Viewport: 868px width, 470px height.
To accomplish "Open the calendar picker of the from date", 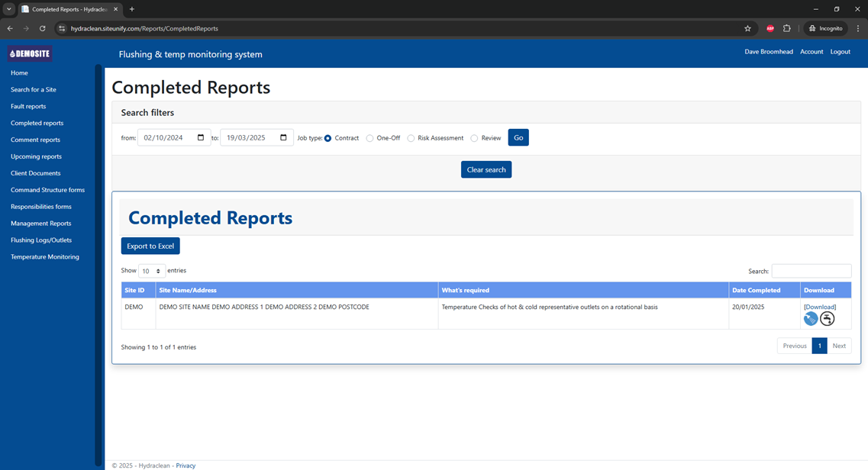I will [x=200, y=137].
